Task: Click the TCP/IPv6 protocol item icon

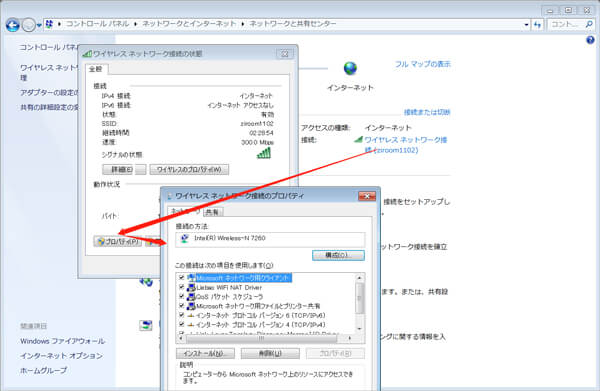Action: [191, 315]
